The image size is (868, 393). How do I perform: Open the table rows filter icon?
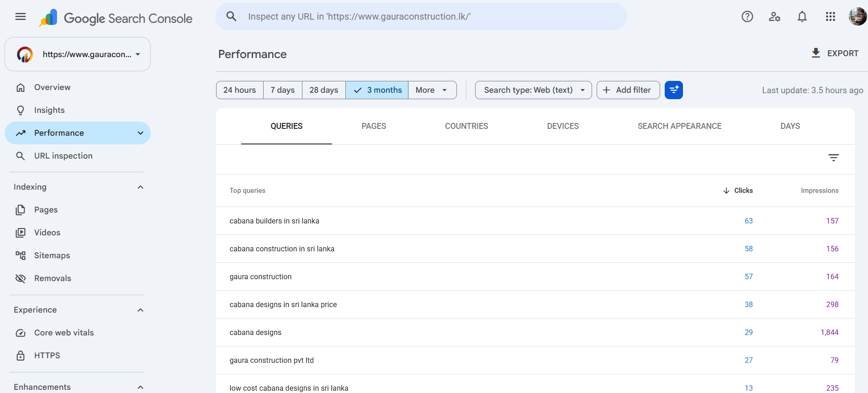(x=834, y=158)
